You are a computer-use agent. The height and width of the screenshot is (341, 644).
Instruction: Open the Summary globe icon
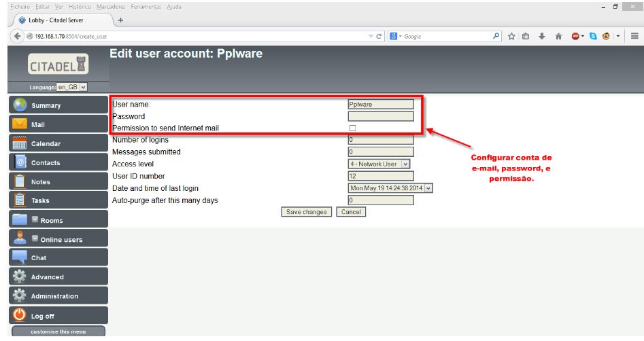(x=20, y=105)
